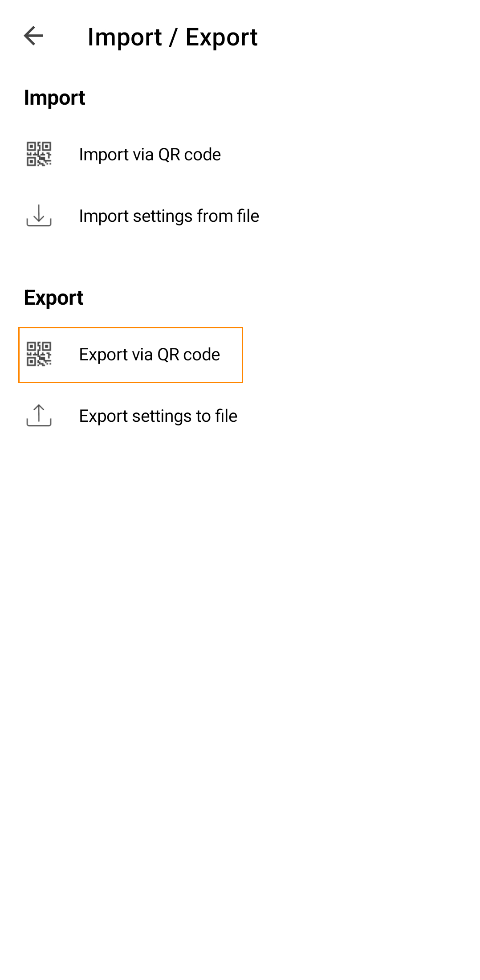Tap the Import QR code icon
The width and height of the screenshot is (480, 980).
(39, 154)
